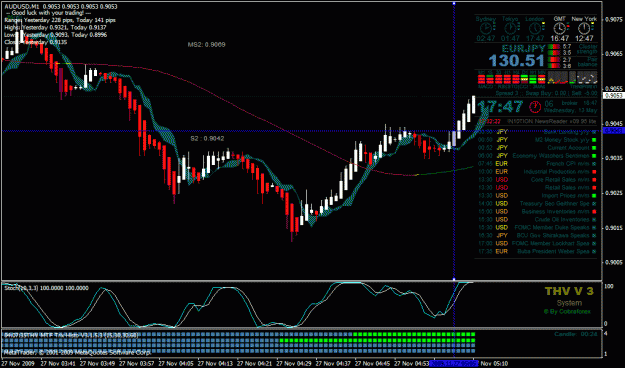
Task: Click the Tokyo clock icon
Action: click(510, 28)
